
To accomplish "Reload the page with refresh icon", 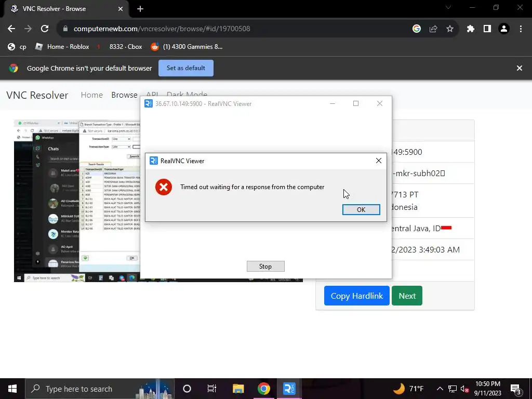I will [45, 29].
